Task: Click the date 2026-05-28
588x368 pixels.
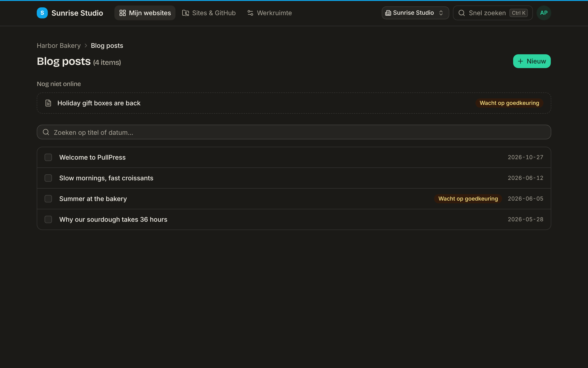Action: [x=525, y=219]
